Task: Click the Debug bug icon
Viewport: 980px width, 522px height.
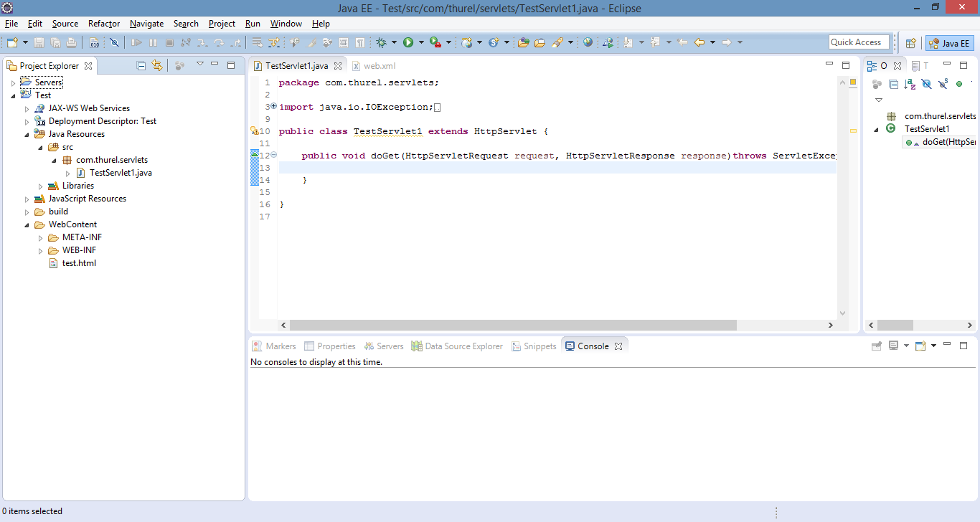Action: click(x=382, y=43)
